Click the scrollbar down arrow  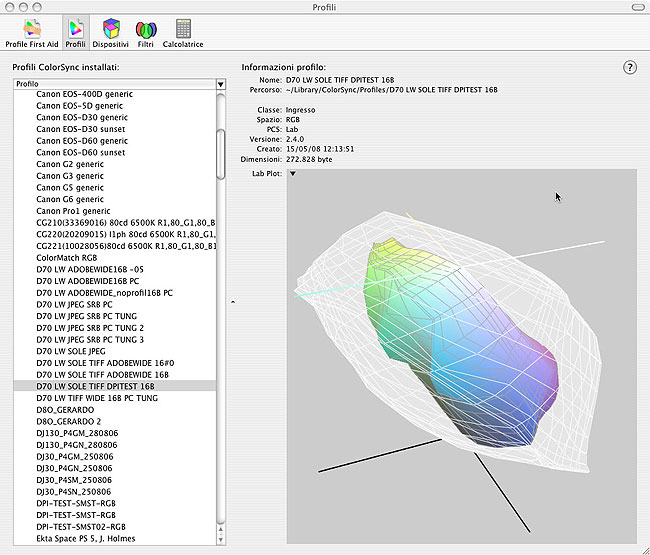[221, 539]
